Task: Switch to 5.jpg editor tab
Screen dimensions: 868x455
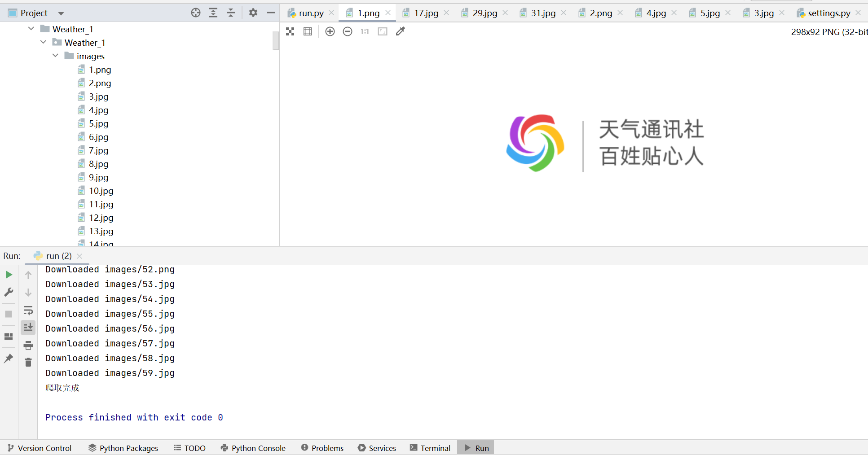Action: (710, 13)
